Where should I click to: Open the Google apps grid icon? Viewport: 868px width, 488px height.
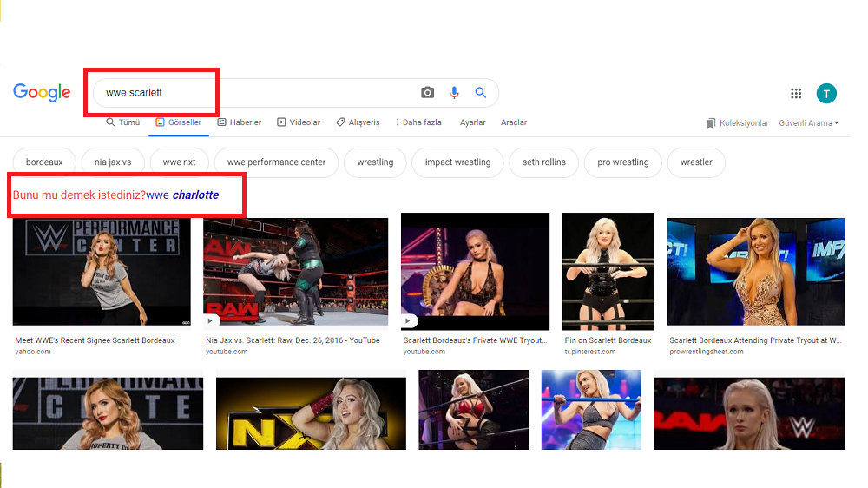point(796,93)
